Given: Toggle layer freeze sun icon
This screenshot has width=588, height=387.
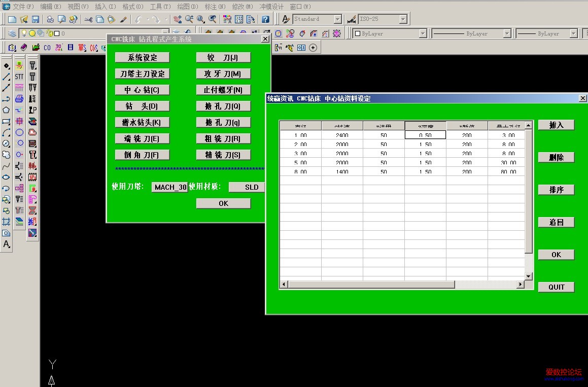Looking at the screenshot, I should point(32,33).
